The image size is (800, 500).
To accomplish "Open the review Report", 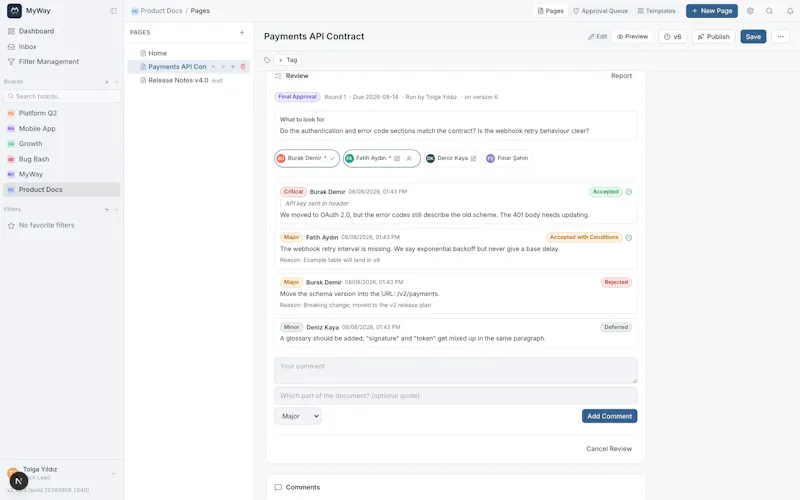I will (621, 76).
